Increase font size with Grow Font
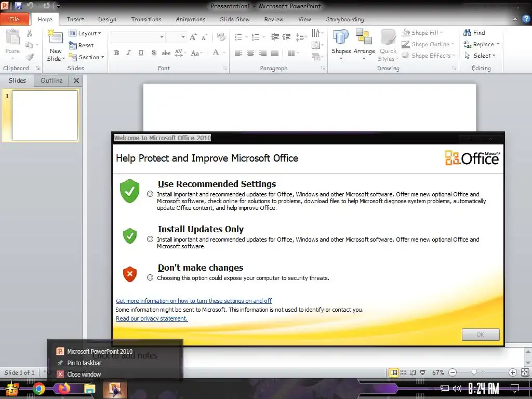 click(193, 37)
